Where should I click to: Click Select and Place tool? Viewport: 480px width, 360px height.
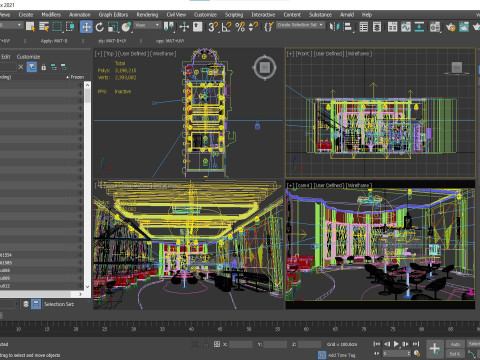[x=126, y=27]
